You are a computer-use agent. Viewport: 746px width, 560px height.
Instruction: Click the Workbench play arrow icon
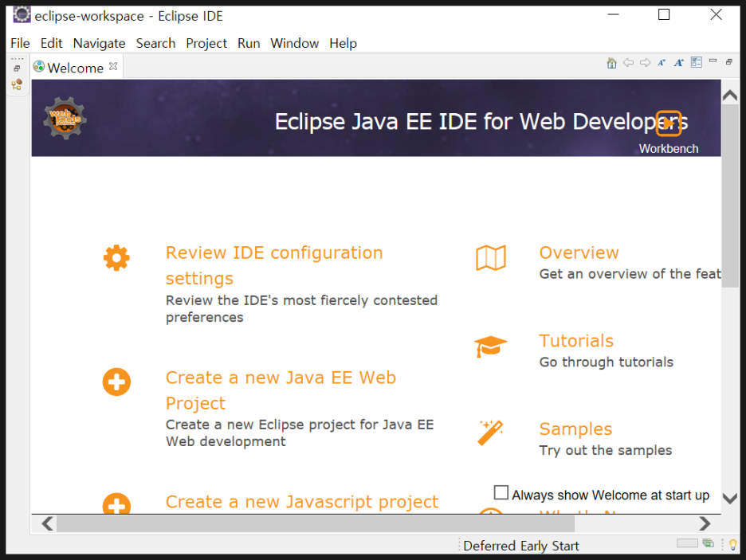[x=669, y=123]
